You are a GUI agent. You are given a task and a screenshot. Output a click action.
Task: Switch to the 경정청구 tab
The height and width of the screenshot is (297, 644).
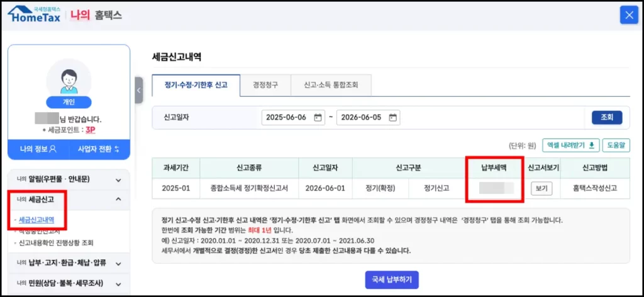tap(265, 86)
